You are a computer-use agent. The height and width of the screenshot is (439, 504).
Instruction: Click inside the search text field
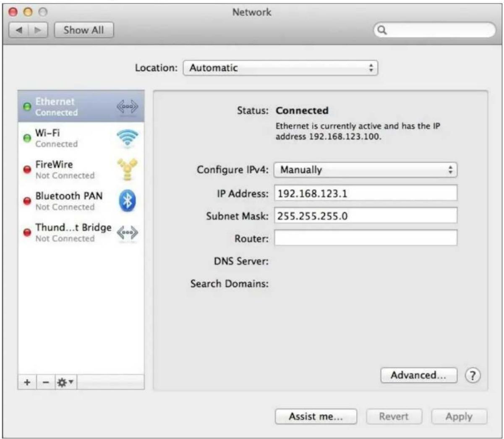[x=434, y=30]
